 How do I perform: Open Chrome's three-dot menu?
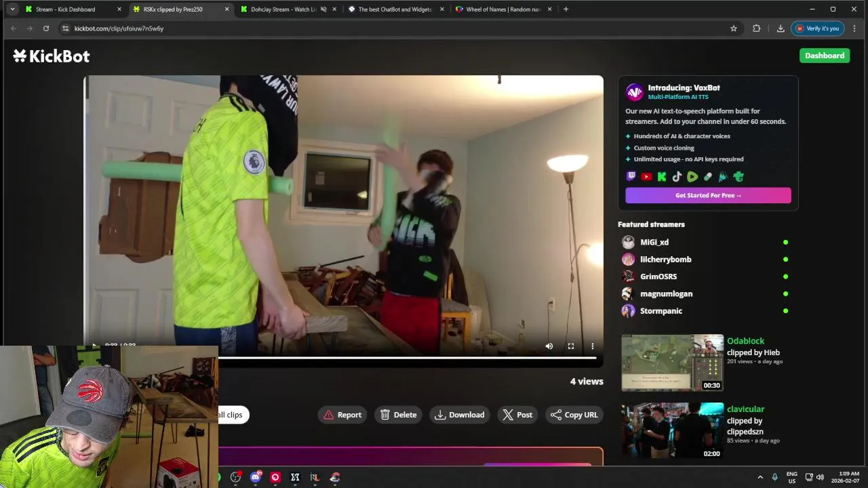854,28
